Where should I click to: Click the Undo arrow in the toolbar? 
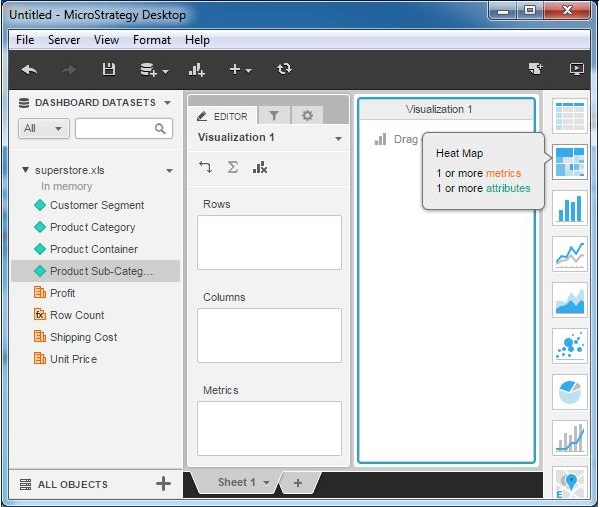pos(30,69)
